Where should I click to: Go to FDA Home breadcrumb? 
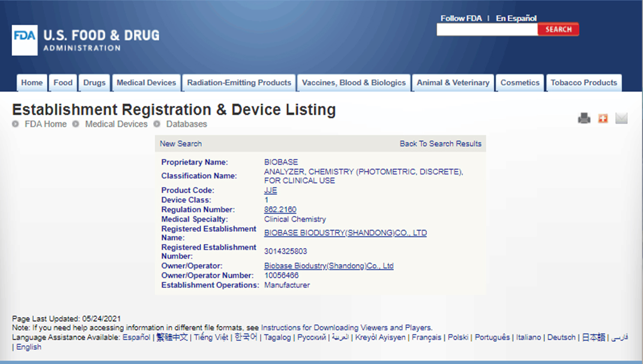click(x=45, y=124)
